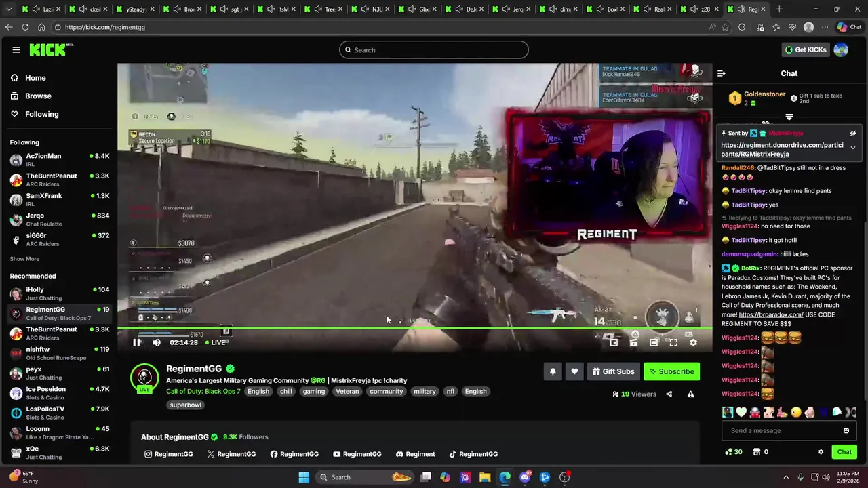
Task: Insert the white heart quick emote
Action: coord(741,412)
